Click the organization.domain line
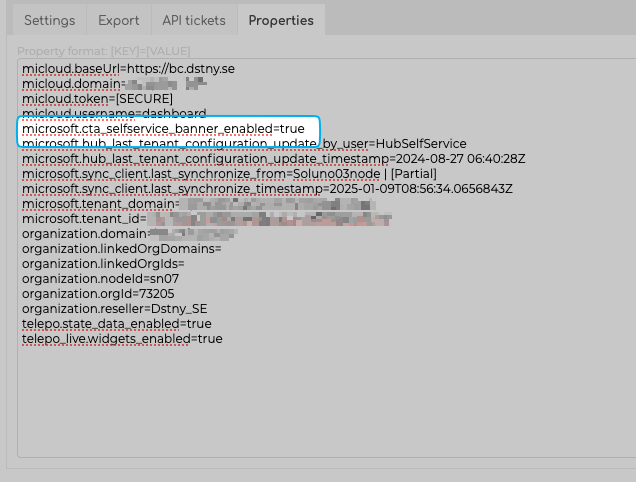Screen dimensions: 636x482 [130, 234]
